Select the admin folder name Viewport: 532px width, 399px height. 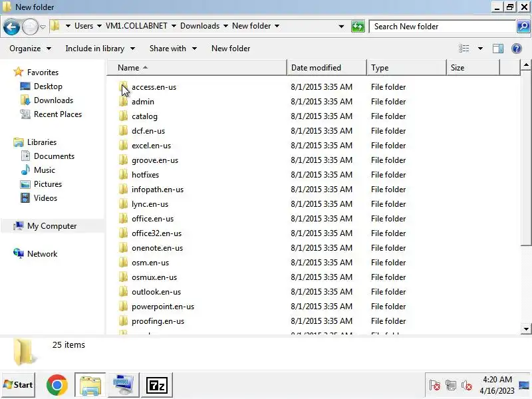coord(143,102)
